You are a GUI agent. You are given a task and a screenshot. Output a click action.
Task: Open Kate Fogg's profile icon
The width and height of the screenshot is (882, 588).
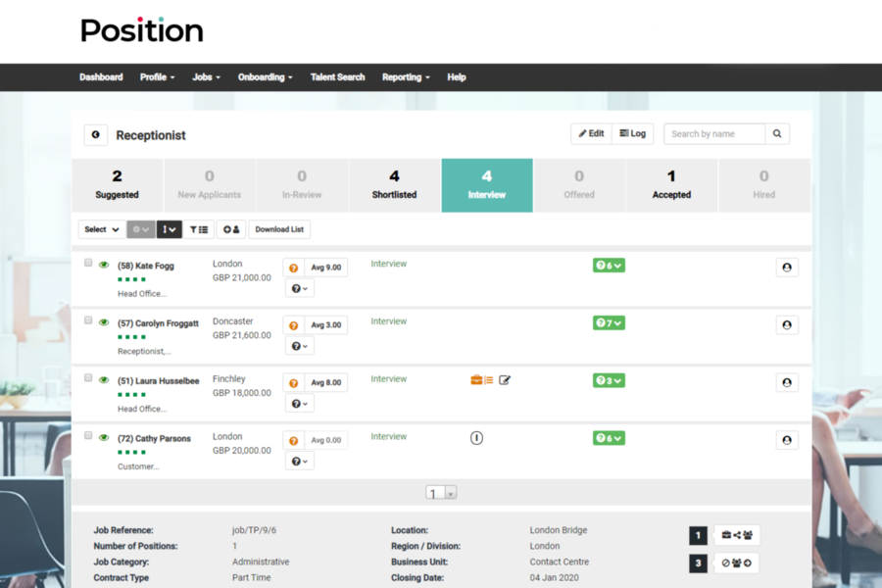(x=787, y=268)
